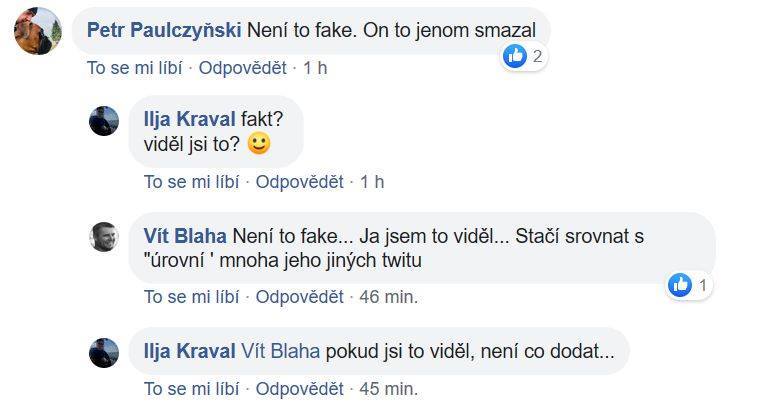Reply to Ilja Kraval's last comment
Image resolution: width=764 pixels, height=415 pixels.
pyautogui.click(x=300, y=389)
